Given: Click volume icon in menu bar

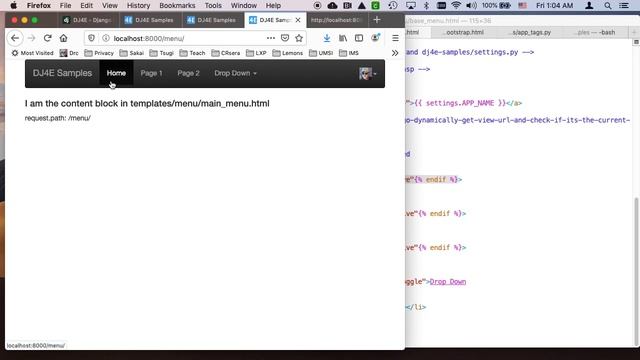Looking at the screenshot, I should click(x=471, y=6).
